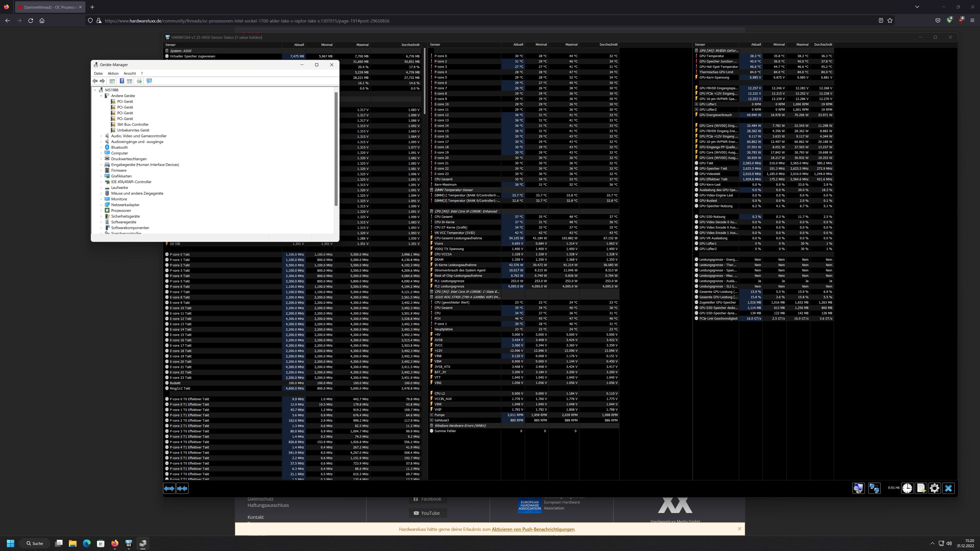The width and height of the screenshot is (980, 551).
Task: Open the Pocket save icon in Firefox
Action: tap(938, 20)
